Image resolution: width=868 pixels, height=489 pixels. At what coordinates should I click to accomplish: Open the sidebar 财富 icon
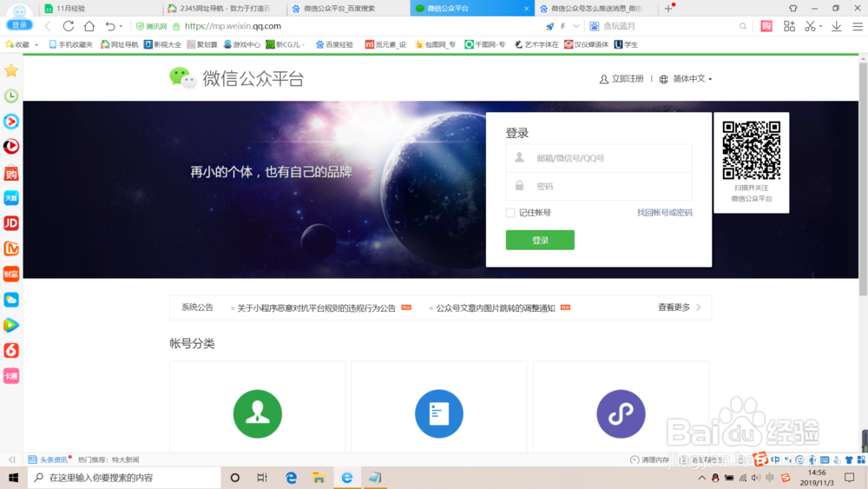pos(11,274)
